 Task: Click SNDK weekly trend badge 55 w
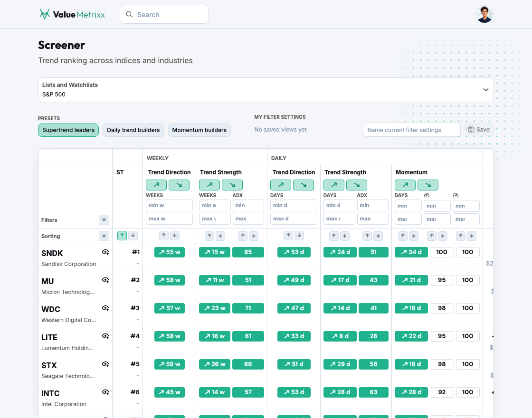pos(169,252)
